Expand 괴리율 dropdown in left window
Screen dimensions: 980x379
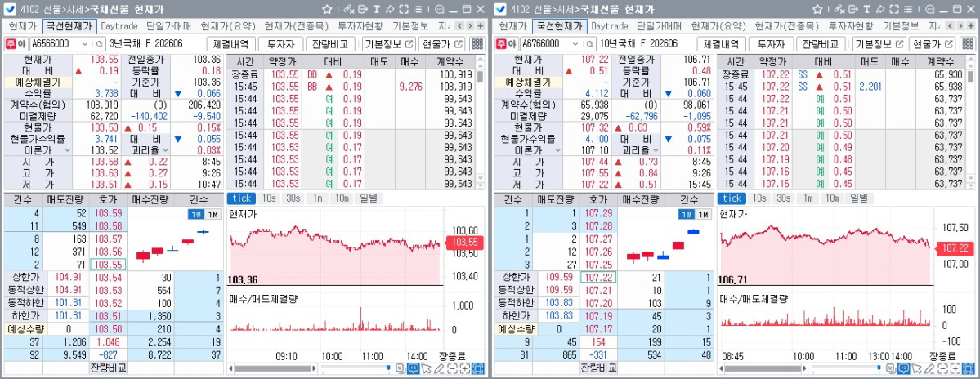166,150
